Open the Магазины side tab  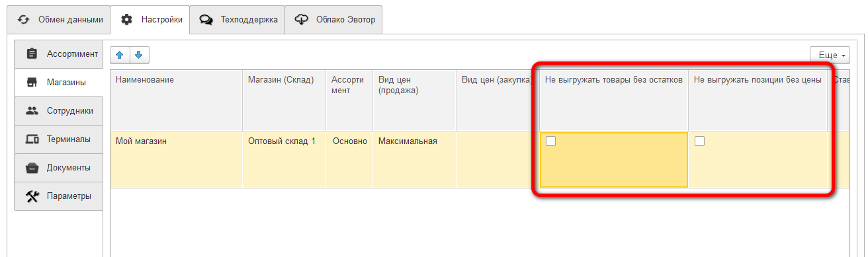pos(58,83)
